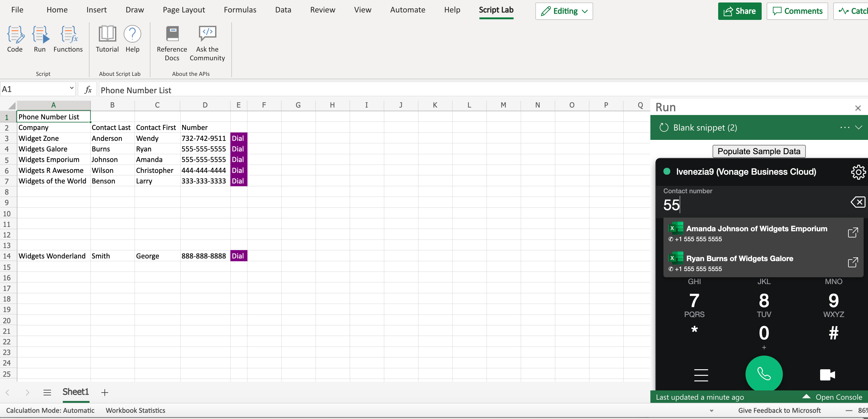Select the Sheet1 tab
The height and width of the screenshot is (419, 868).
click(76, 392)
